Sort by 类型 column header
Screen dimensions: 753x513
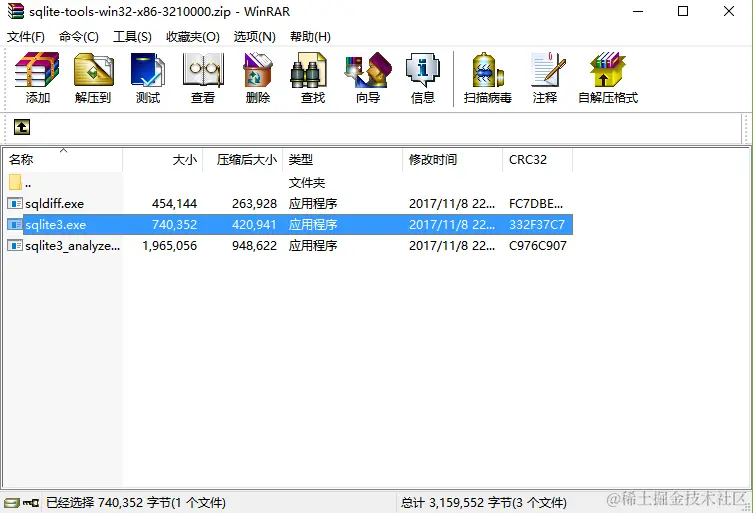(342, 159)
